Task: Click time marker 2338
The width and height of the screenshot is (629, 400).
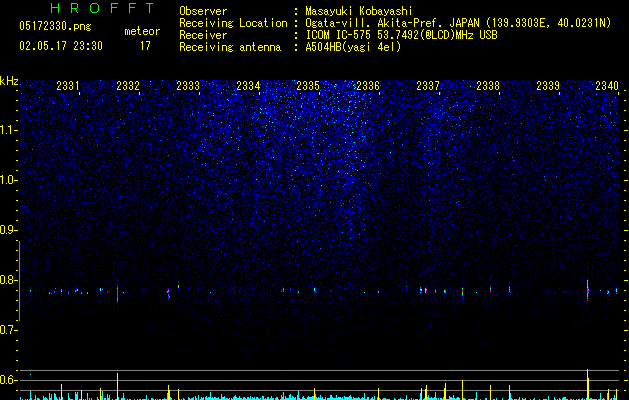Action: 488,86
